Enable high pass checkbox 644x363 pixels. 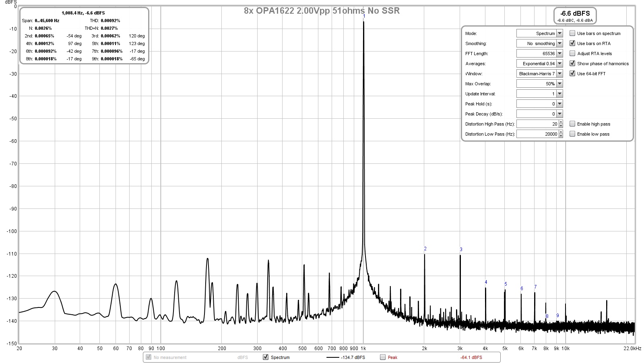coord(572,124)
